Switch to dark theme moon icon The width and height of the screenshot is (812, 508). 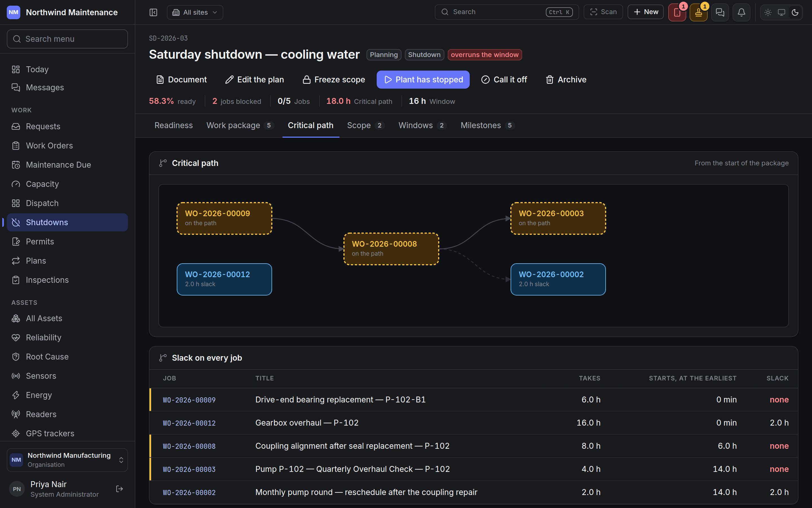[x=795, y=12]
